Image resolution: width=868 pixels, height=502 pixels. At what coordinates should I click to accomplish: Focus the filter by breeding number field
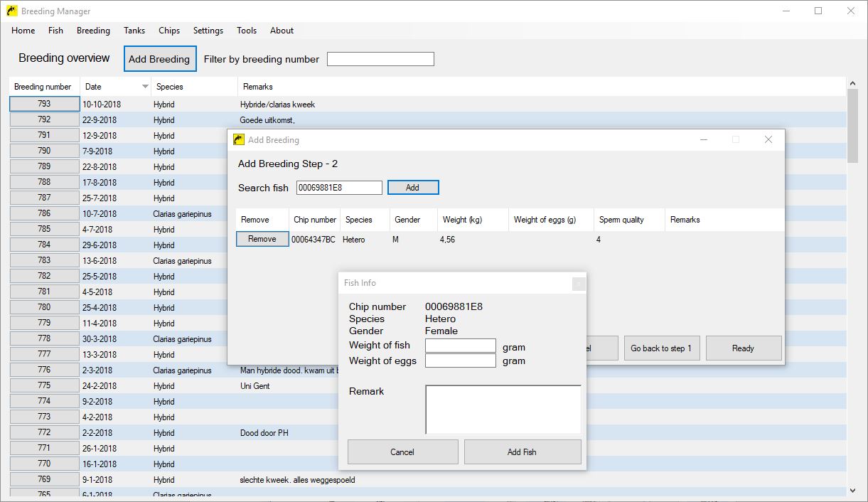pyautogui.click(x=380, y=59)
